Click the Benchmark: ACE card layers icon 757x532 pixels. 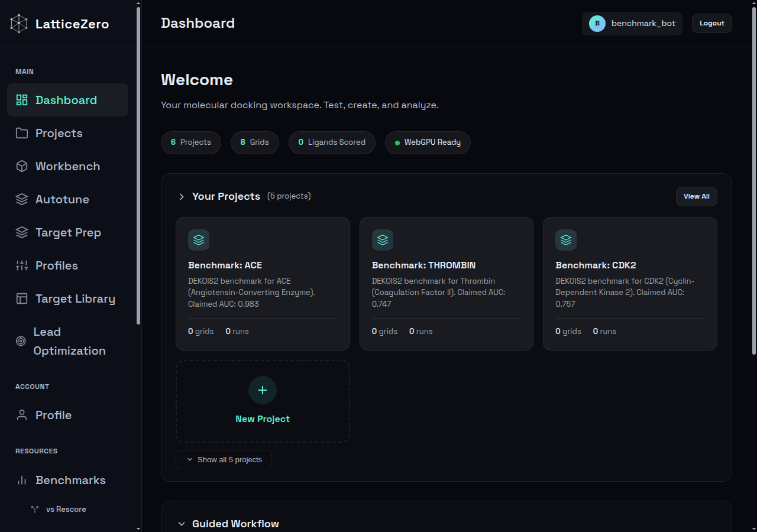199,240
